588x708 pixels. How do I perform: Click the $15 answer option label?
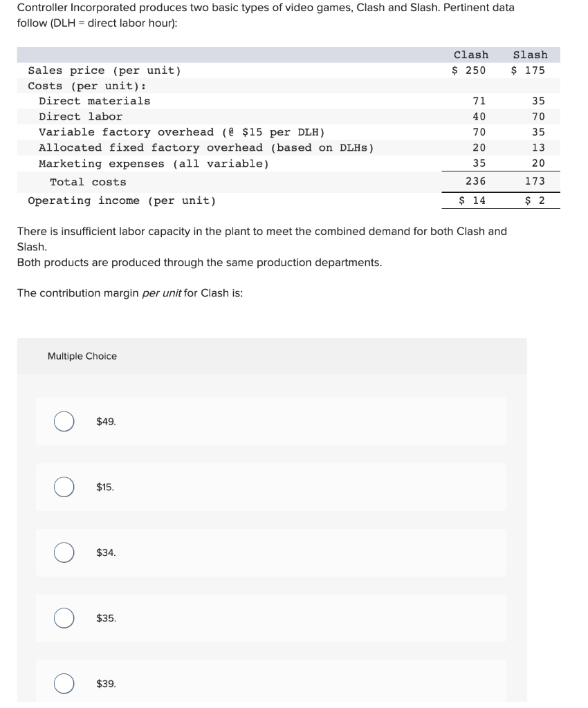point(103,487)
